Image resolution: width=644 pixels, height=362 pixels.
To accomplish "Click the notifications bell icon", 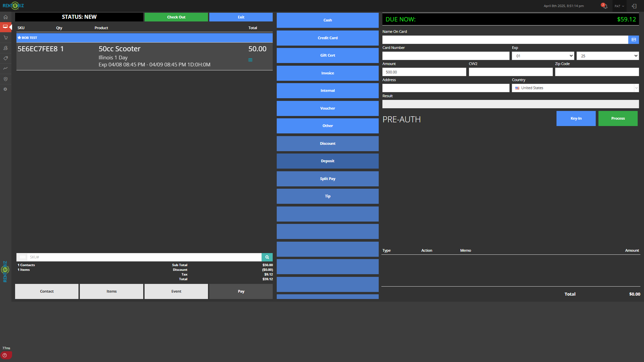I will click(x=605, y=6).
